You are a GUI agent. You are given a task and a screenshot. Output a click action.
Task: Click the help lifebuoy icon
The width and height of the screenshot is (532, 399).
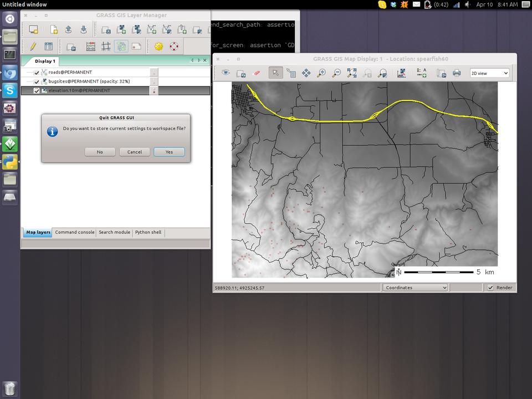point(174,47)
